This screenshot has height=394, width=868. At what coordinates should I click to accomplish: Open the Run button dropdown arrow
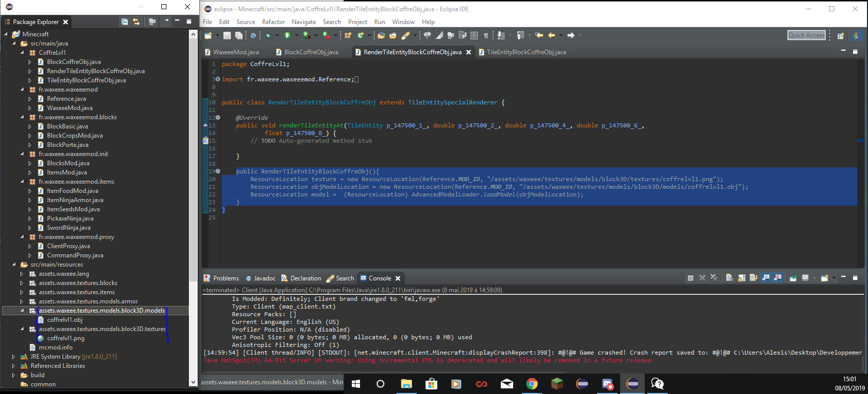point(296,35)
